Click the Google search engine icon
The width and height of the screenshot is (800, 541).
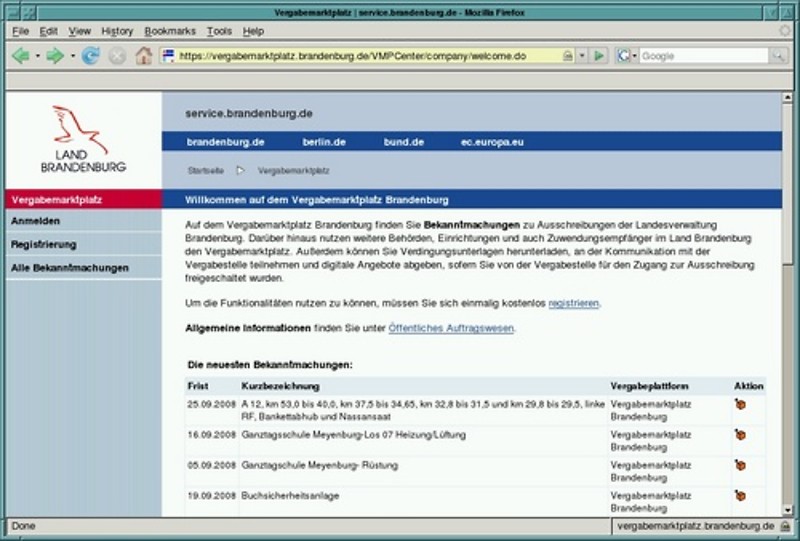(623, 56)
